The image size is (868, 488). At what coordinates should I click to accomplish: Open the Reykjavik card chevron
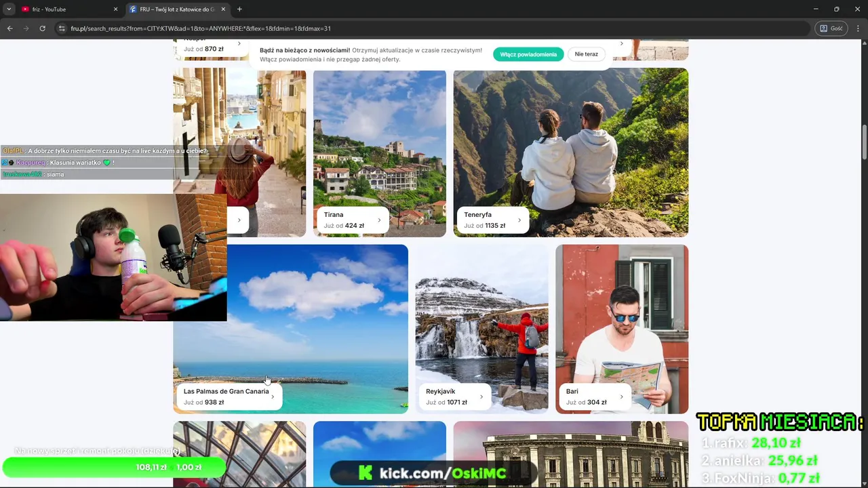tap(481, 397)
